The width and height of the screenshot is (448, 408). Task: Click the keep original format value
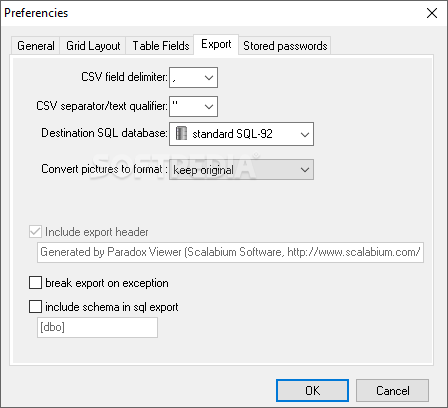click(203, 170)
